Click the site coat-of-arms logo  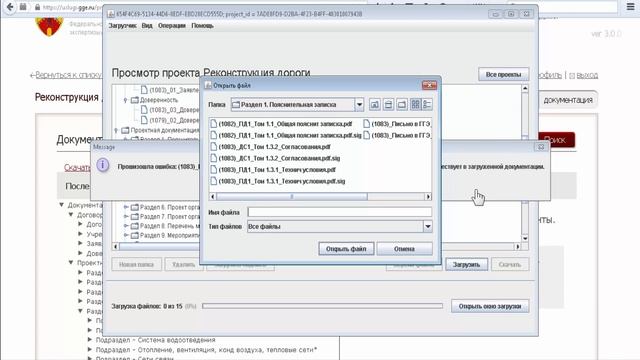click(49, 27)
